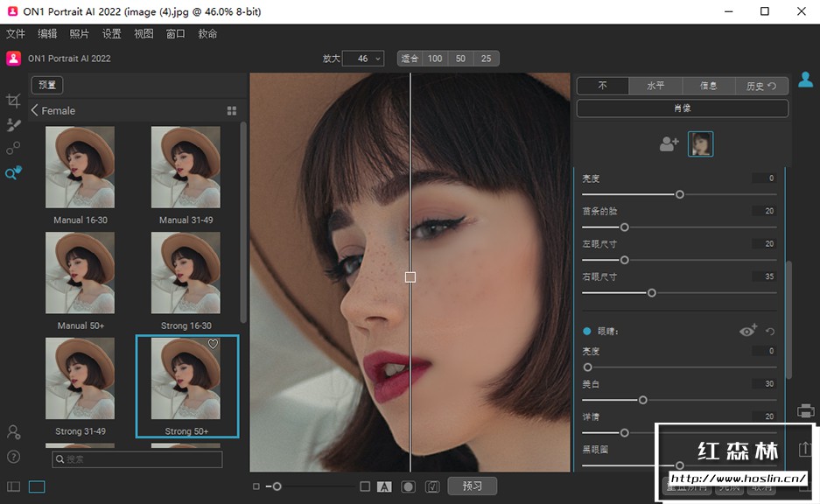Click the 预习 preview button

coord(473,486)
